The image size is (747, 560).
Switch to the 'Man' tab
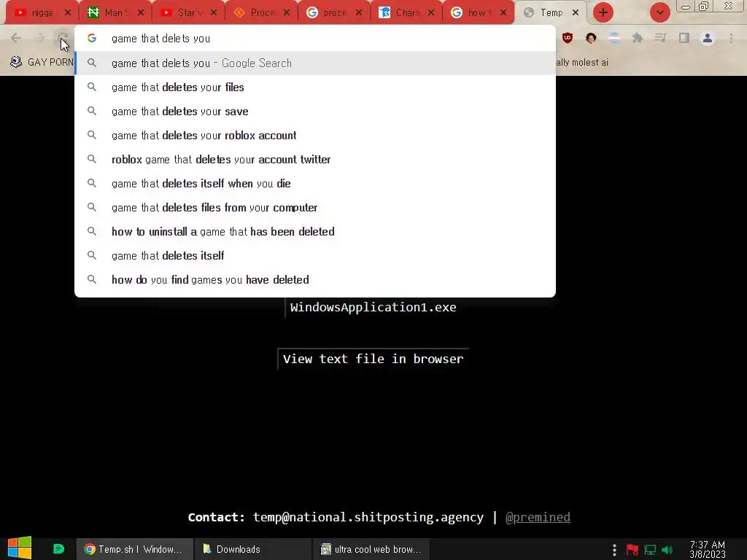click(x=116, y=13)
